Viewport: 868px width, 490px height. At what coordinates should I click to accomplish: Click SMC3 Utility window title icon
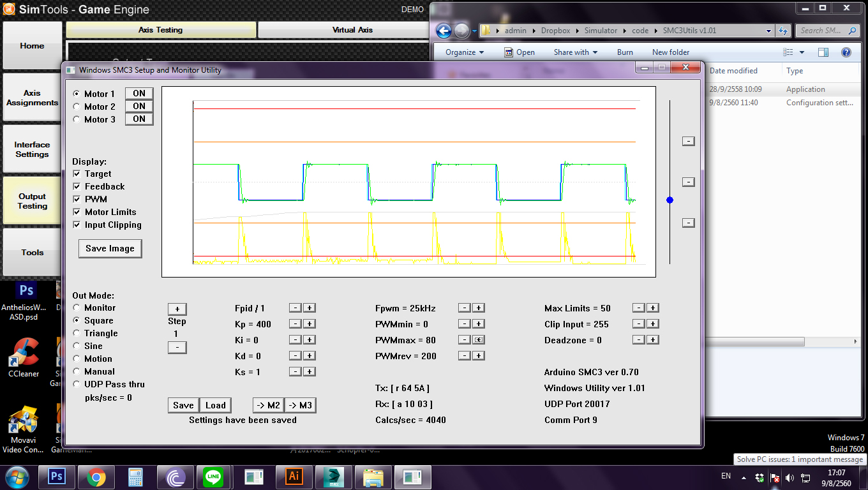coord(71,70)
